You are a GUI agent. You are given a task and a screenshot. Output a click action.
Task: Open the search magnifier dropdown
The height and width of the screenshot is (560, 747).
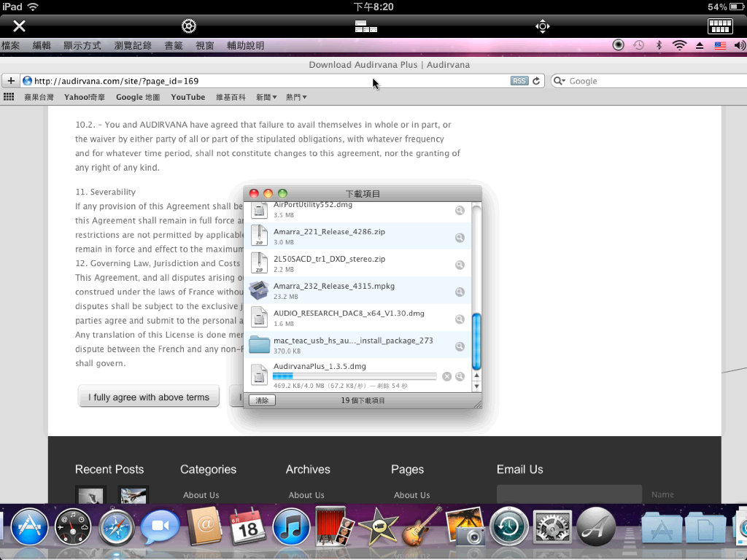click(x=559, y=81)
